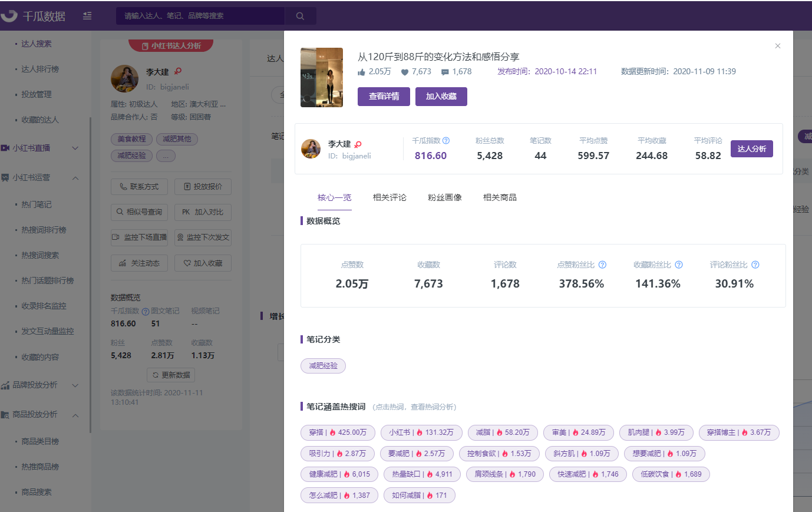Open 达人搜索 in sidebar
Viewport: 812px width, 512px height.
click(37, 44)
